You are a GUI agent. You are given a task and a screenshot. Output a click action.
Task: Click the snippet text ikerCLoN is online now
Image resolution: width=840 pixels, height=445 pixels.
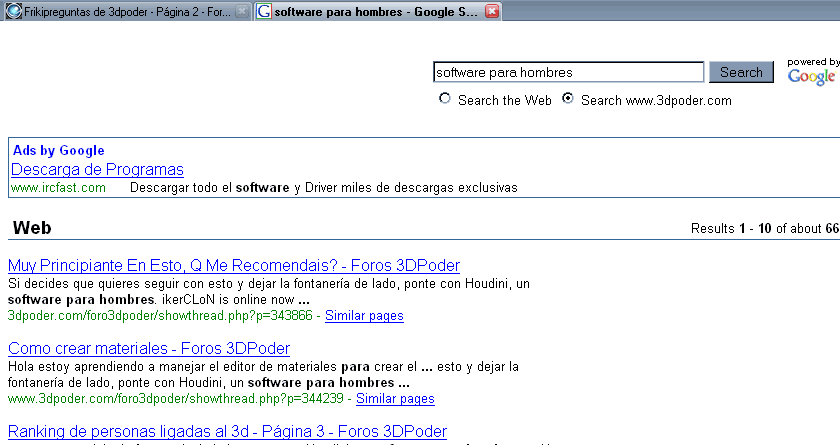click(x=228, y=299)
